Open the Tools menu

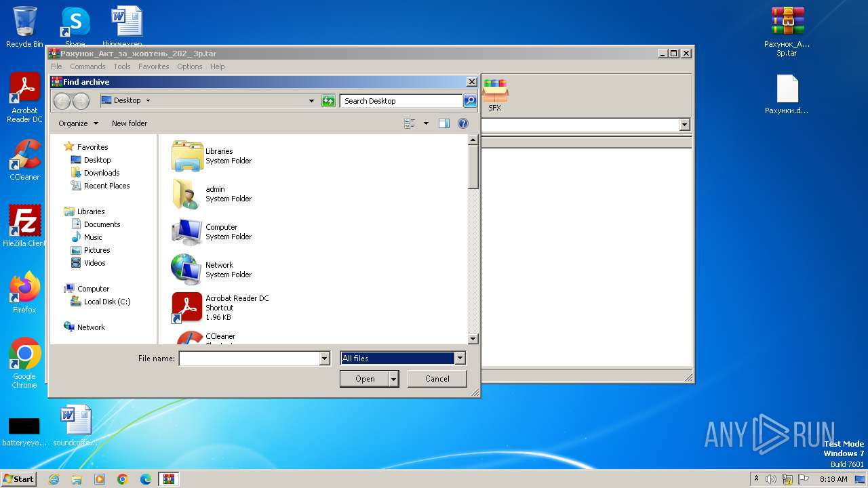(122, 66)
